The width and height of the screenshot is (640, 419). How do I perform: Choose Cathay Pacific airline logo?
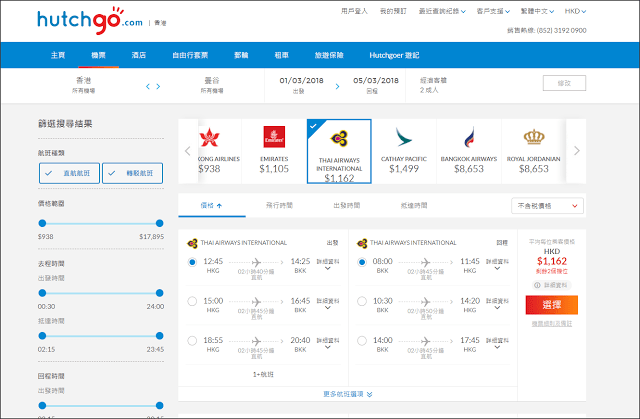click(404, 137)
